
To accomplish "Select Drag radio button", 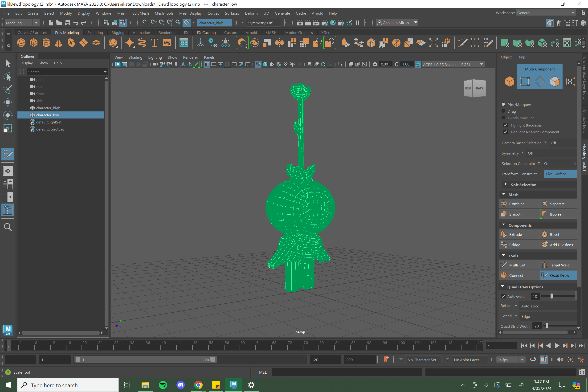I will pyautogui.click(x=503, y=111).
